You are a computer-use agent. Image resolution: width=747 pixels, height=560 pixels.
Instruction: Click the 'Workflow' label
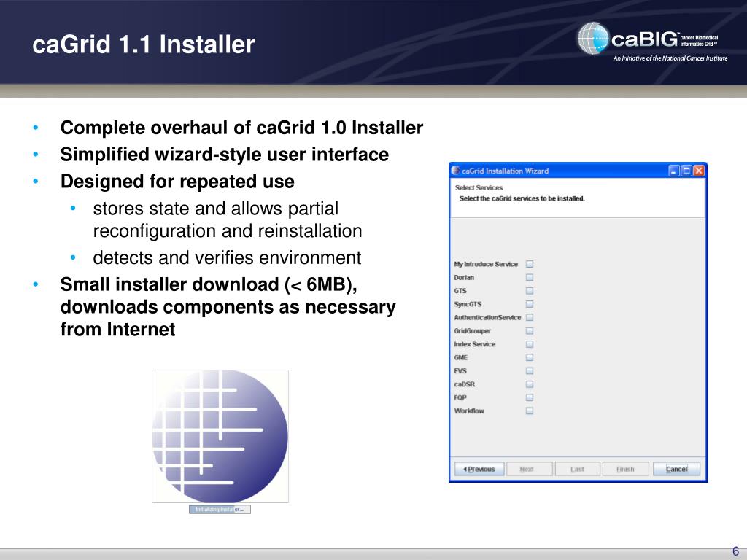(x=469, y=411)
